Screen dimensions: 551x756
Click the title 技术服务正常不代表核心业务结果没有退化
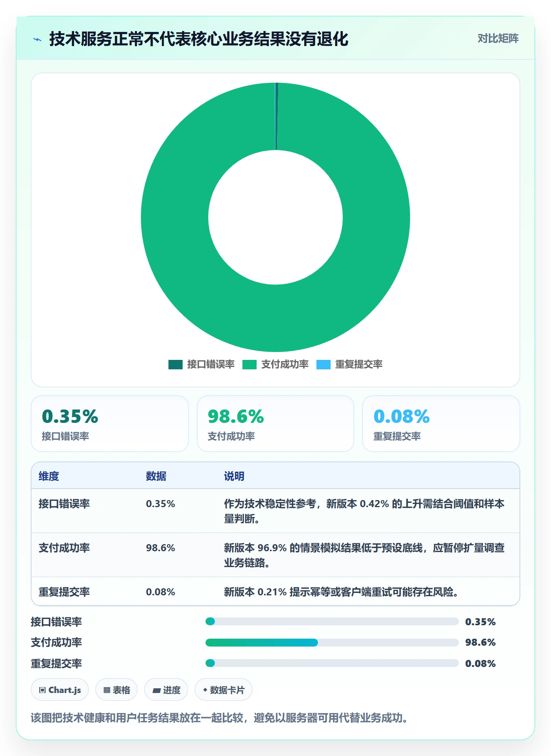(x=199, y=39)
